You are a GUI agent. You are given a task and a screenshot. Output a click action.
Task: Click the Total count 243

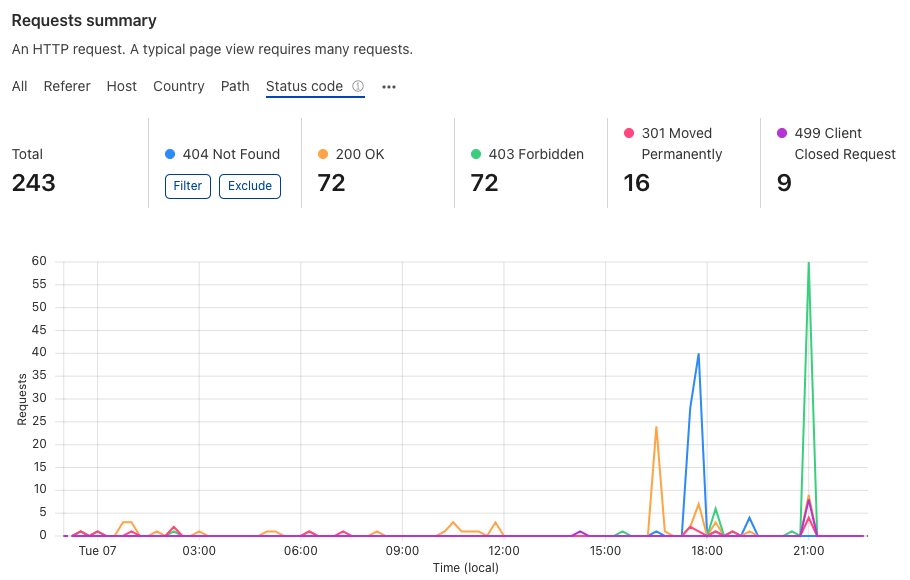point(34,183)
